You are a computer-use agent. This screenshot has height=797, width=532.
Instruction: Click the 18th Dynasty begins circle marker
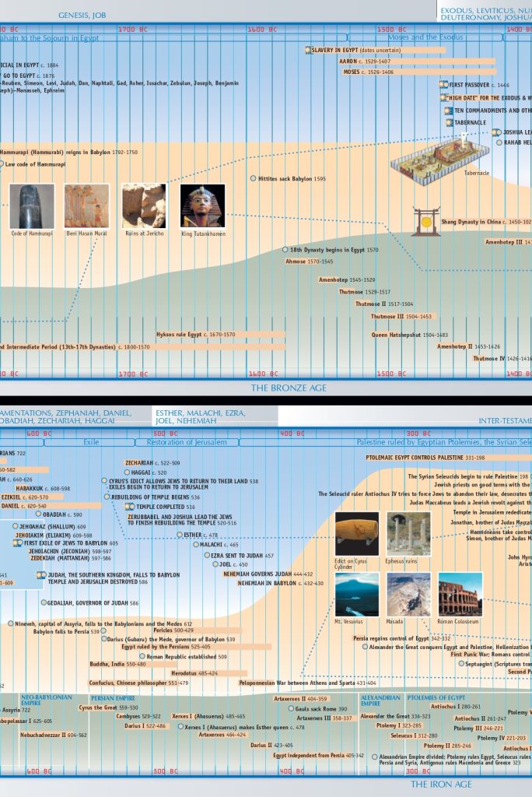pos(285,250)
